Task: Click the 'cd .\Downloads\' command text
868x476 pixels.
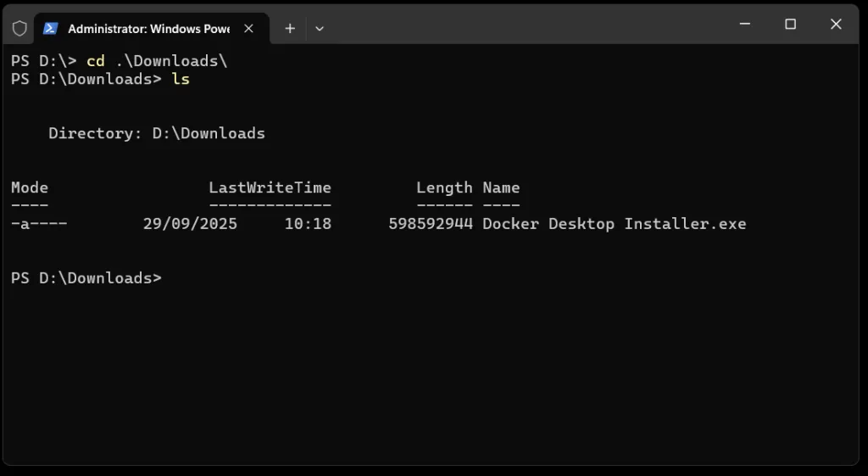Action: pos(157,60)
